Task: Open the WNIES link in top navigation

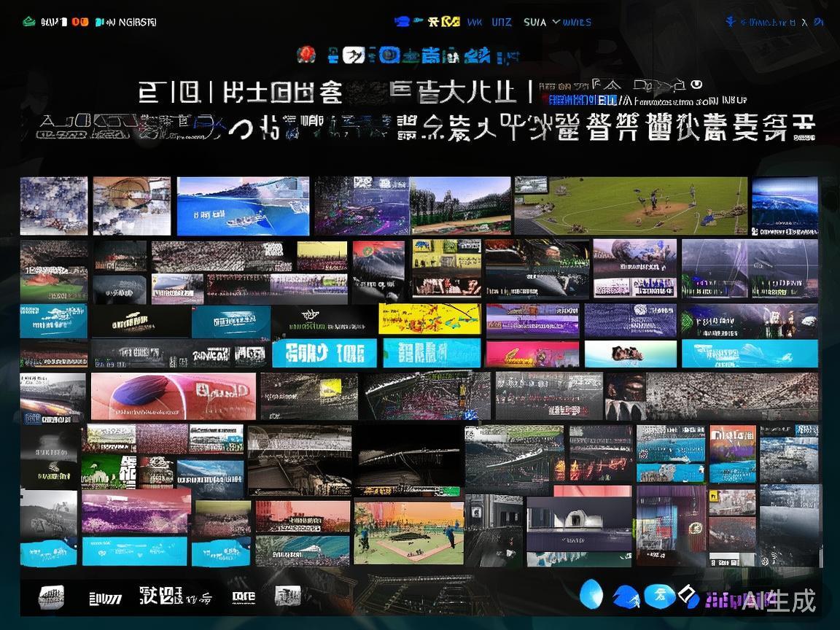Action: click(x=577, y=22)
